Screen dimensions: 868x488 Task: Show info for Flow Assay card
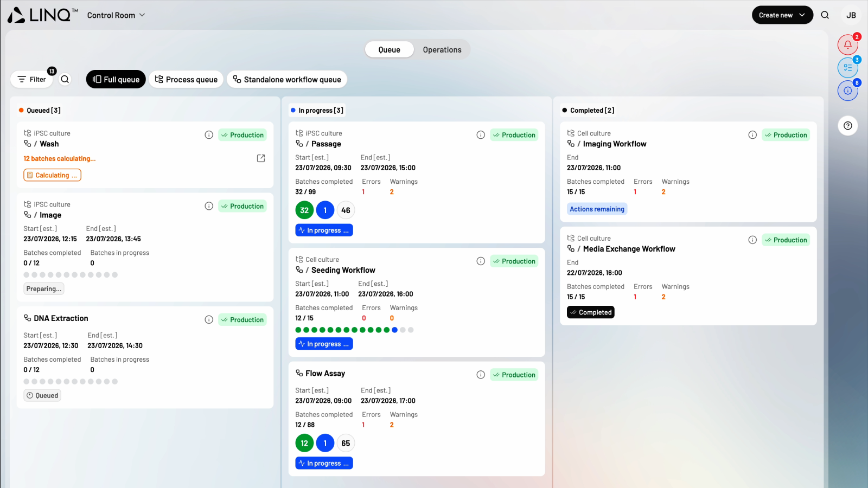tap(481, 375)
